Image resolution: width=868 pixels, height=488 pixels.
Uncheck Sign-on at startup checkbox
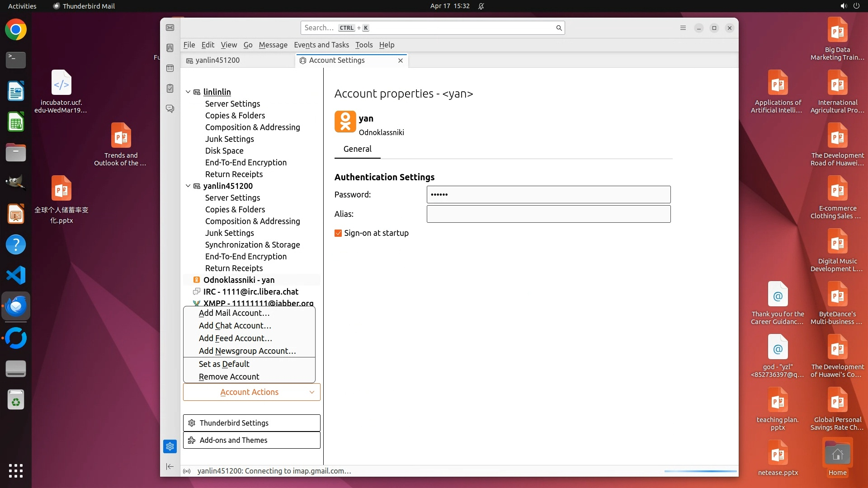click(x=338, y=233)
